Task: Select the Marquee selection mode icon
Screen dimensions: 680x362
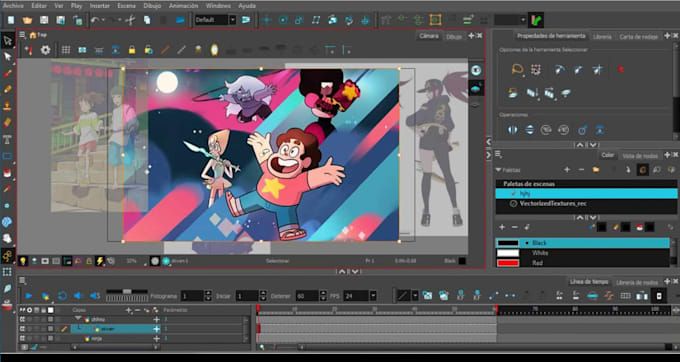Action: (x=536, y=69)
